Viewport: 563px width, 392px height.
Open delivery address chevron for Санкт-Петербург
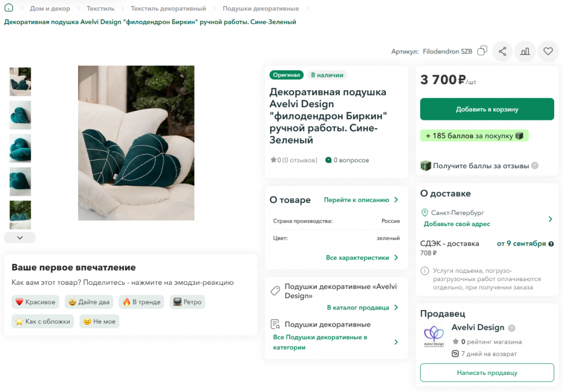click(x=550, y=219)
